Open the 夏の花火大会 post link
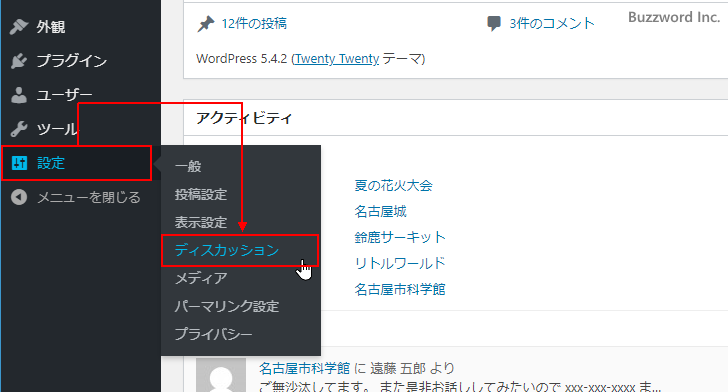The height and width of the screenshot is (392, 728). 393,185
